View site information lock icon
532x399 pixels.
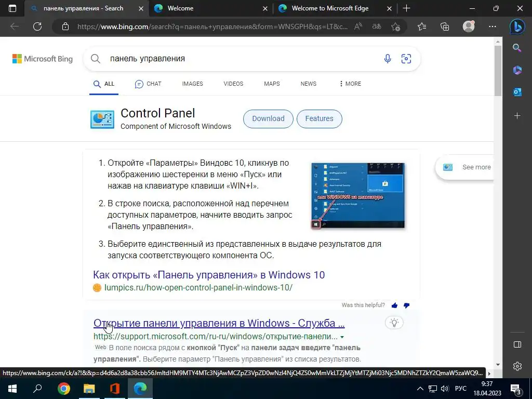65,26
